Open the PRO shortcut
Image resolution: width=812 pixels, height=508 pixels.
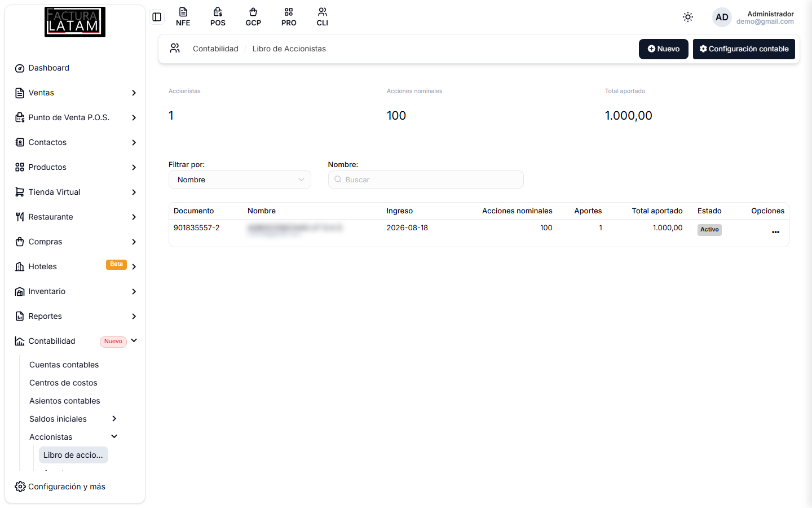coord(289,17)
